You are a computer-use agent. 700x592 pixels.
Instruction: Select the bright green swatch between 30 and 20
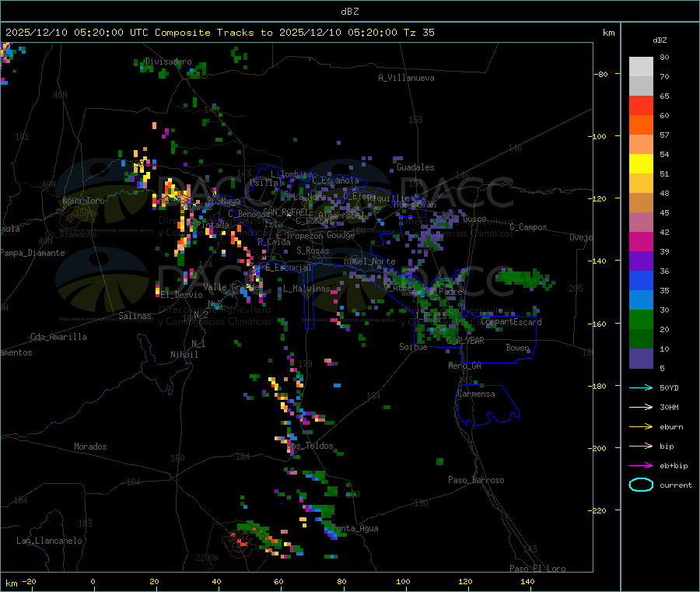point(641,319)
